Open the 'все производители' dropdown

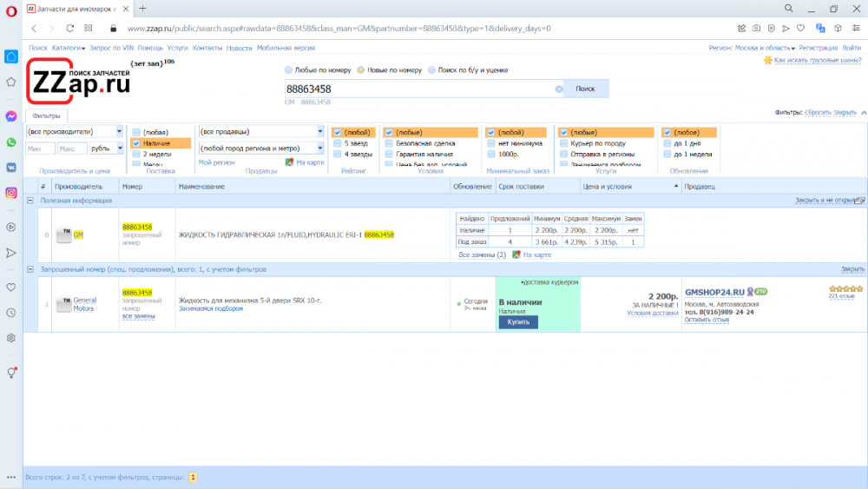tap(75, 131)
